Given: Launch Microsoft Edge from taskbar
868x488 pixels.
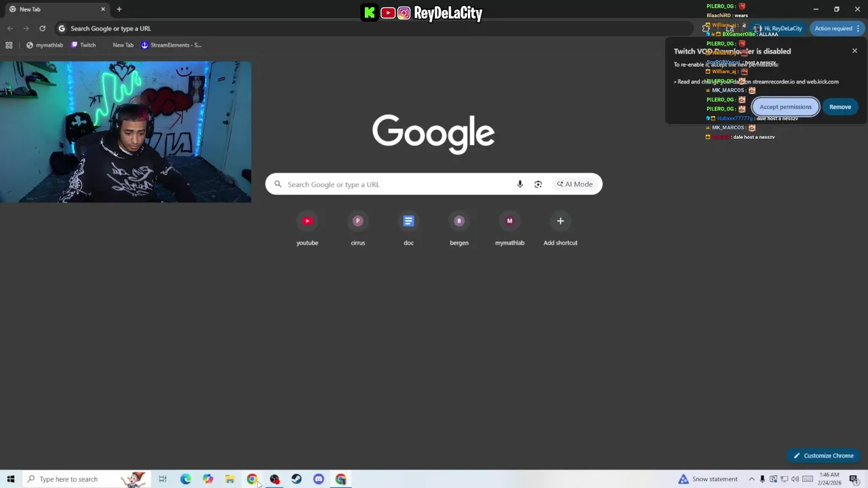Looking at the screenshot, I should (185, 479).
